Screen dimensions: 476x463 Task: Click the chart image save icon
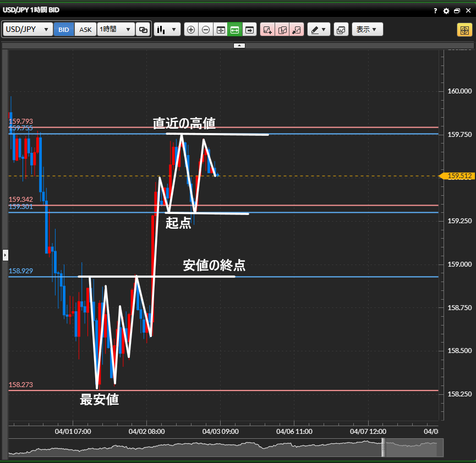coord(341,30)
